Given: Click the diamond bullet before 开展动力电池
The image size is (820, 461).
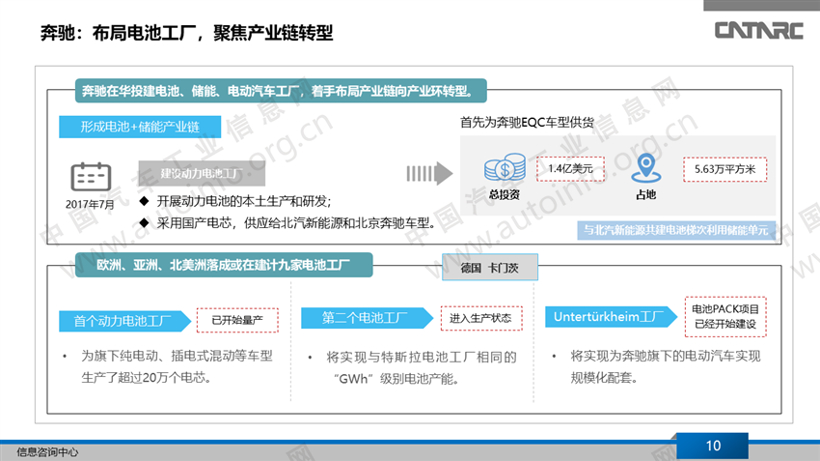Looking at the screenshot, I should pyautogui.click(x=144, y=201).
